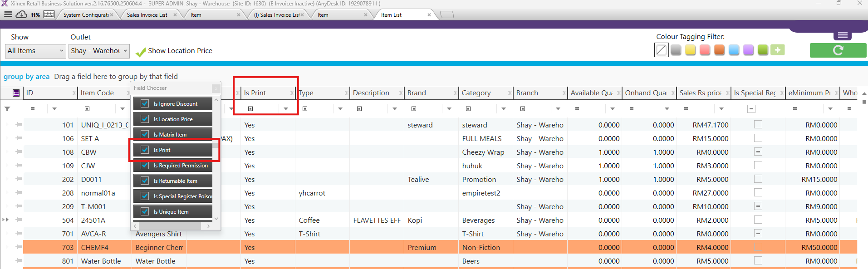Click the pin icon on row 101
The height and width of the screenshot is (269, 868).
point(19,124)
